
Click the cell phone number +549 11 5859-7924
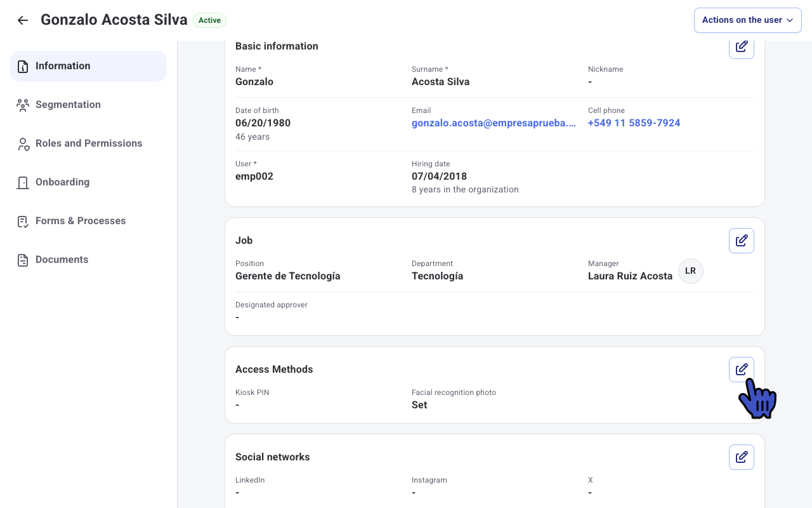(x=634, y=123)
